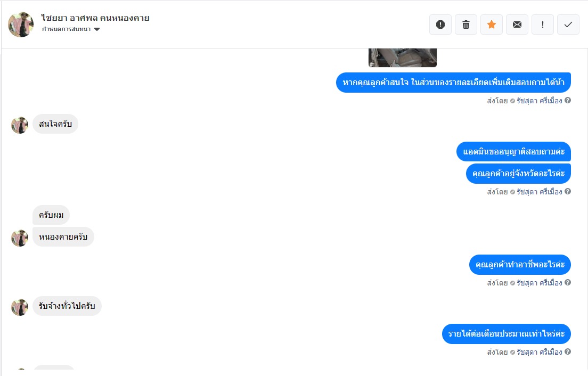
Task: Select the รับจ้างทั่วไปครับ message bubble
Action: coord(67,306)
